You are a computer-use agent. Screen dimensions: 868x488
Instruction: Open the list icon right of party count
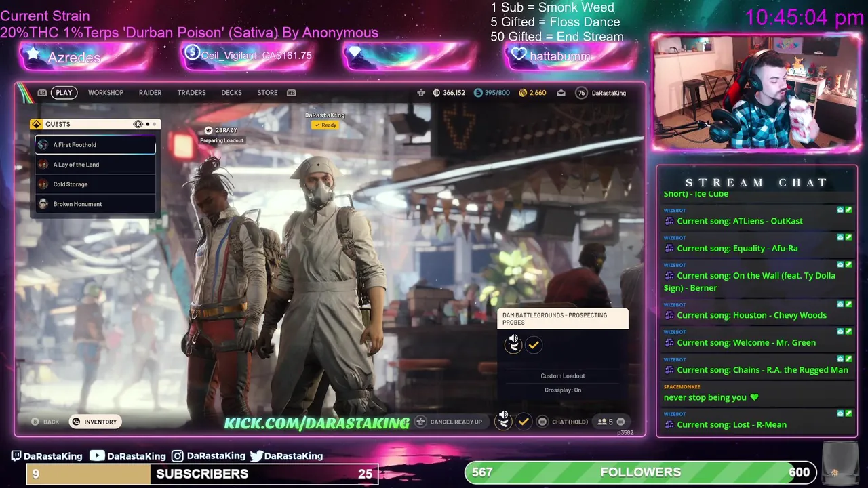click(620, 422)
